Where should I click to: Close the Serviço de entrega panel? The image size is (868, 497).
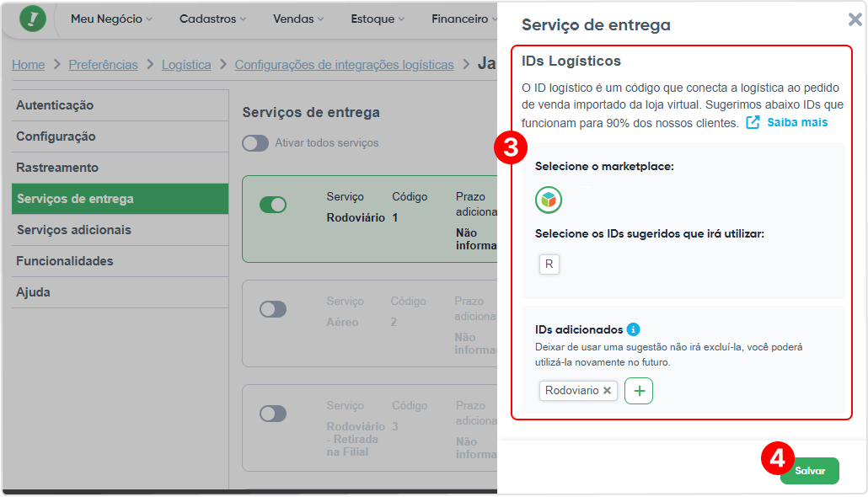[855, 20]
